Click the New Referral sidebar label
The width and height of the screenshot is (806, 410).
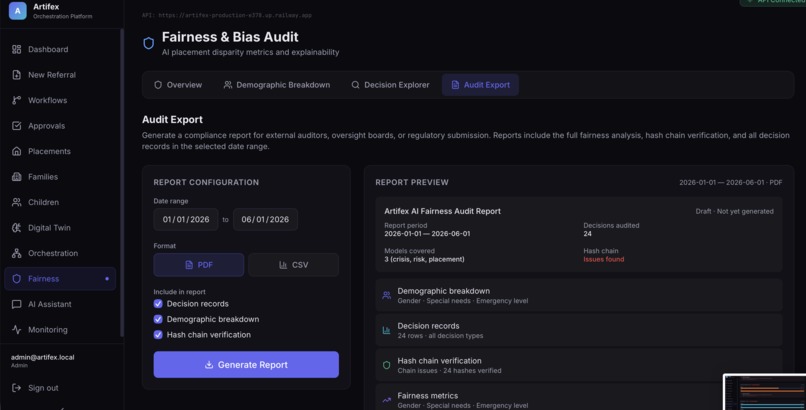[x=52, y=75]
